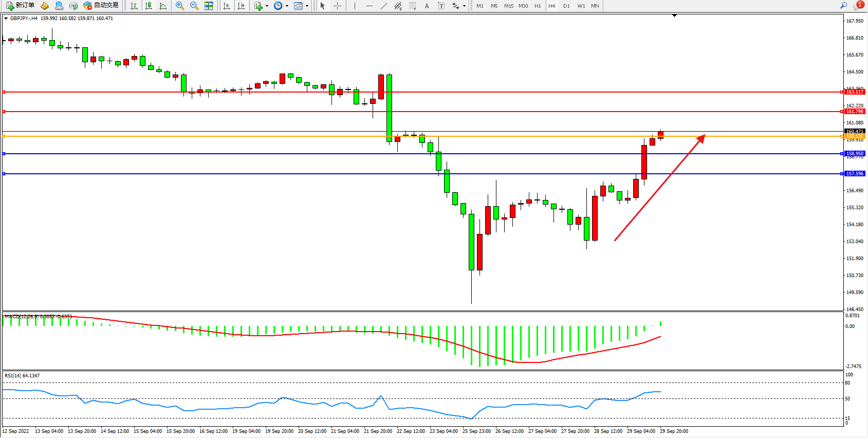Open the search magnifier icon
This screenshot has height=438, width=868.
(x=843, y=6)
